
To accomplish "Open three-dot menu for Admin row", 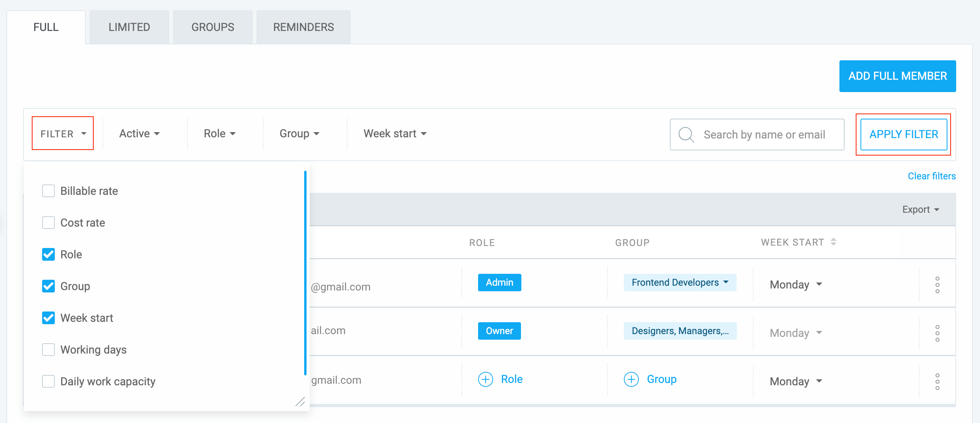I will pyautogui.click(x=937, y=285).
